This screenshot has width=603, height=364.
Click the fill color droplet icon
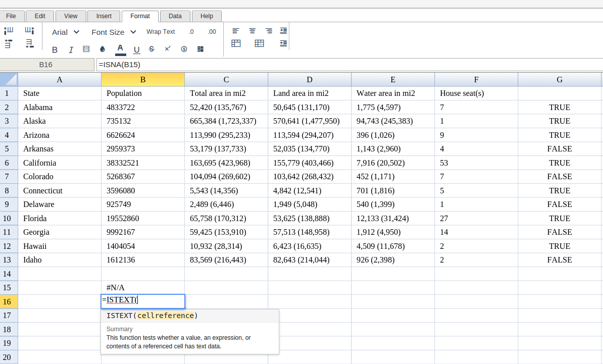click(103, 49)
